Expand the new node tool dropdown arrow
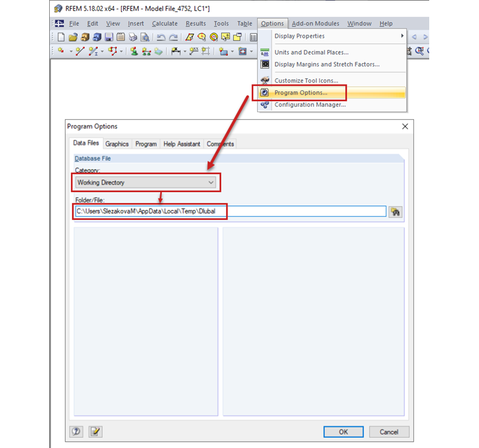 coord(71,51)
